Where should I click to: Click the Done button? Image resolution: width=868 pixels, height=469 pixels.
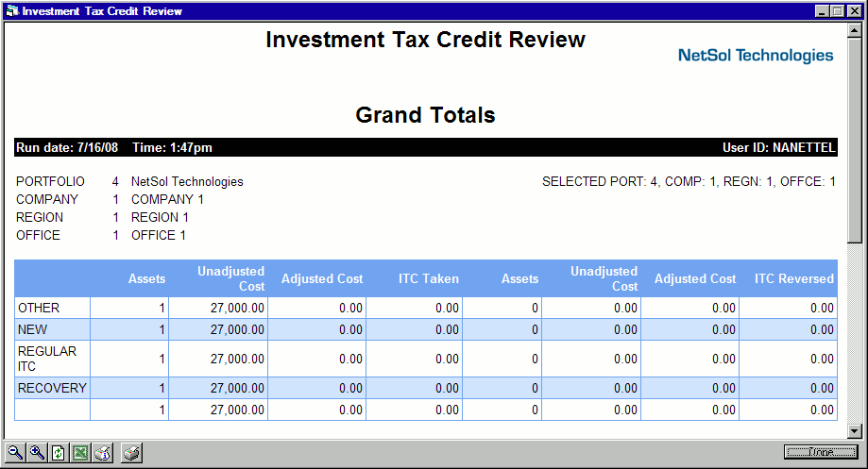click(821, 452)
